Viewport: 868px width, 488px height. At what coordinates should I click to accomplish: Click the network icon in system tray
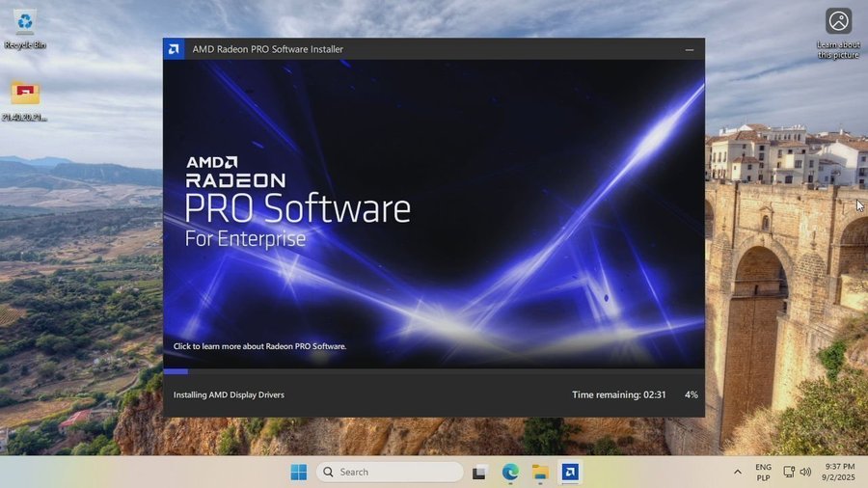[x=789, y=472]
